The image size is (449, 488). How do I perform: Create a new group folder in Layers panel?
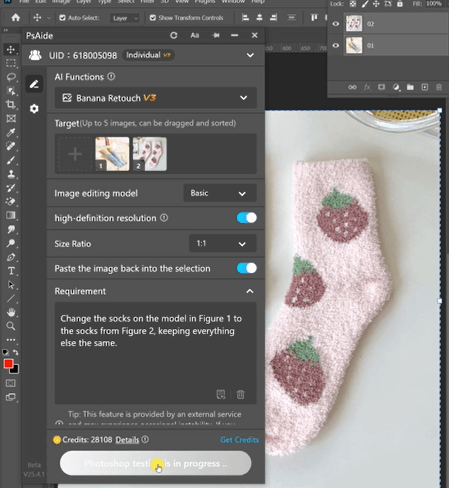pyautogui.click(x=410, y=87)
